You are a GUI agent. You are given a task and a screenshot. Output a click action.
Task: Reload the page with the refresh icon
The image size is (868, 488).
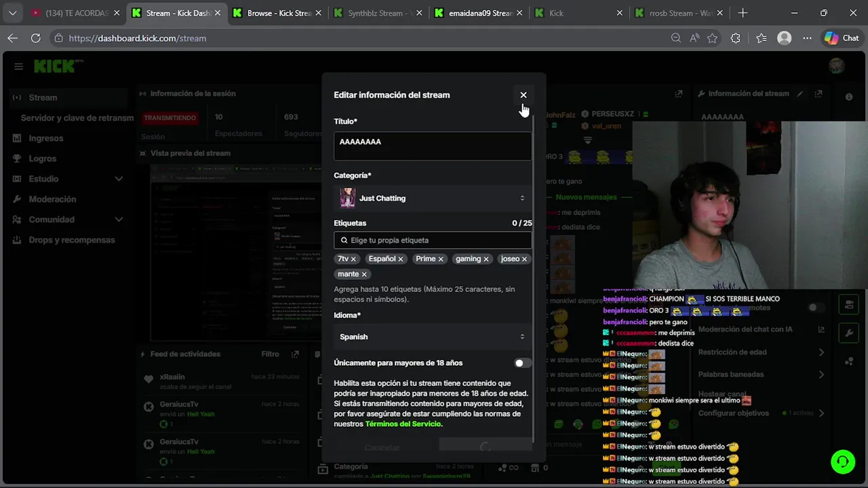pos(36,38)
